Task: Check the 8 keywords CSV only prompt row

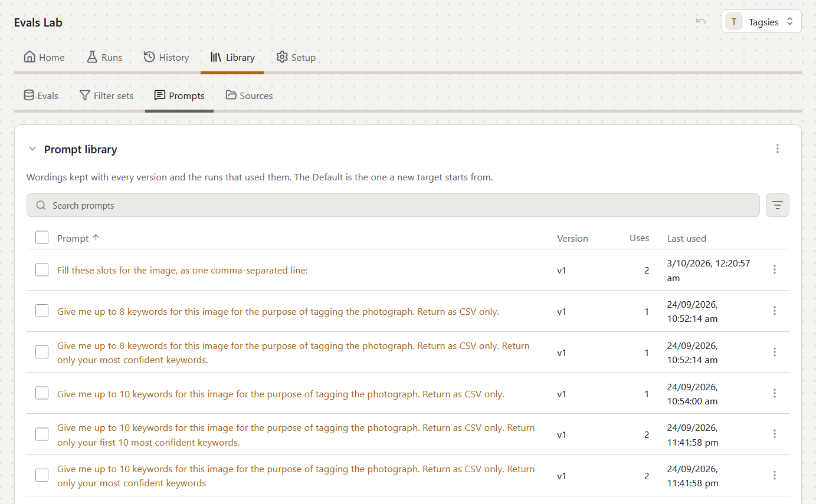Action: pyautogui.click(x=42, y=311)
